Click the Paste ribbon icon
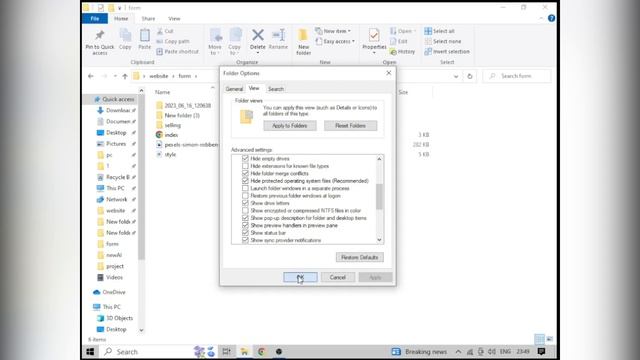 (144, 36)
